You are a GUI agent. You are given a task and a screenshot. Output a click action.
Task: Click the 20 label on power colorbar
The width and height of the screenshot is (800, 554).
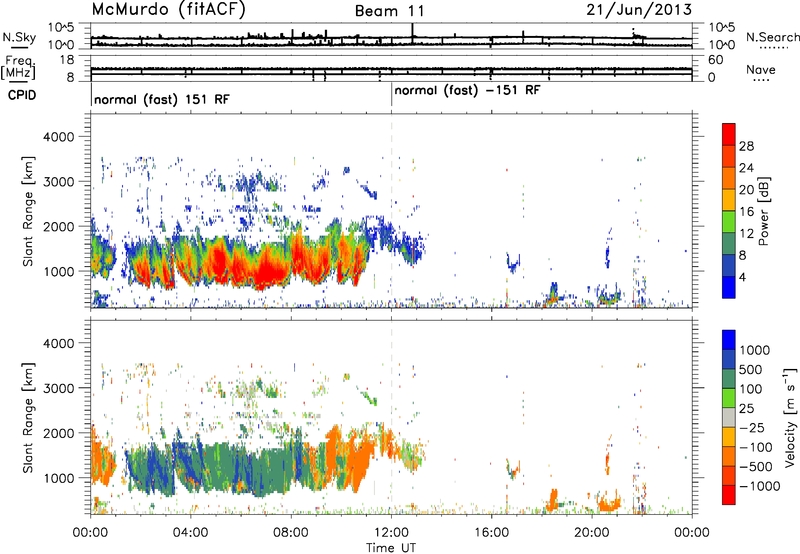[746, 190]
